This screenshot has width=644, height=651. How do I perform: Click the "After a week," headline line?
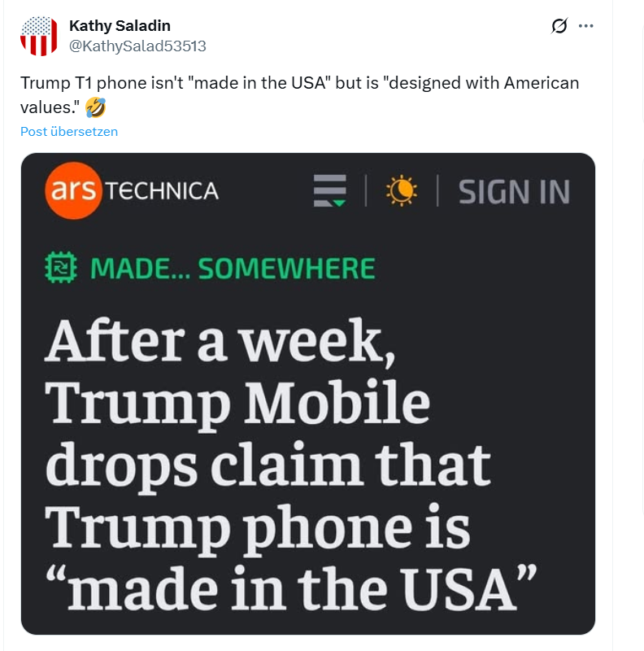pyautogui.click(x=221, y=340)
